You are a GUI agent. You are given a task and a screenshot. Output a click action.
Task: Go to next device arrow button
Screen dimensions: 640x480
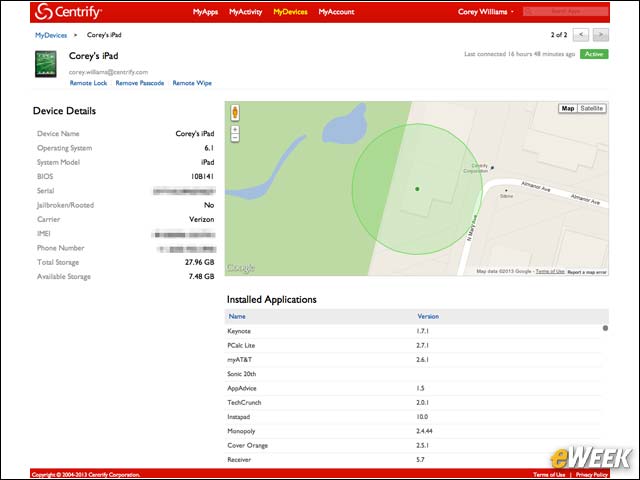601,35
